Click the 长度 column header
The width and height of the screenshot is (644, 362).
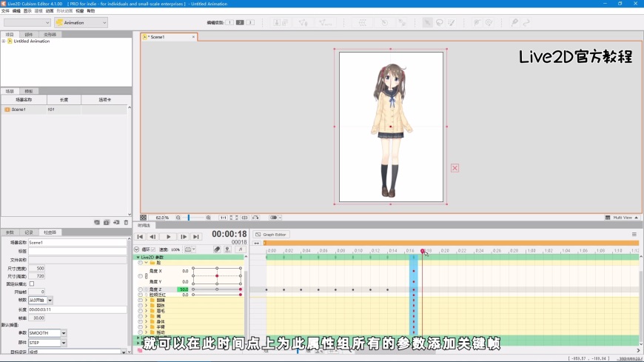64,100
